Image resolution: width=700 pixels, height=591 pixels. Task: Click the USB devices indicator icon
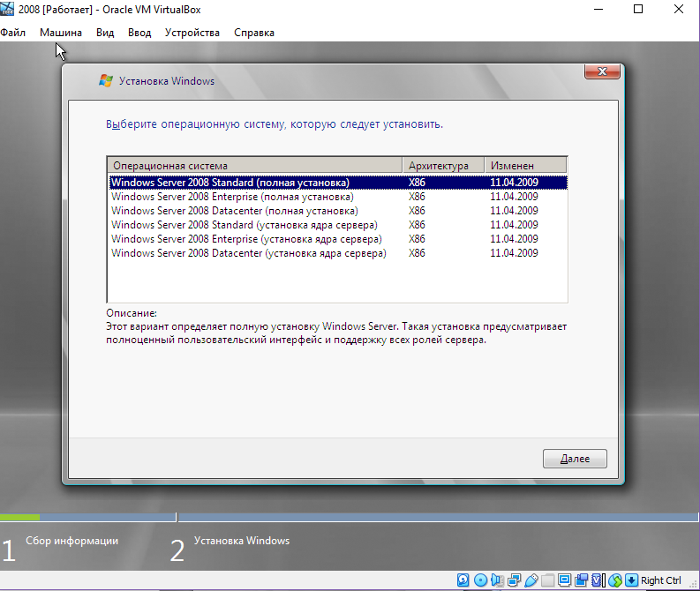531,580
